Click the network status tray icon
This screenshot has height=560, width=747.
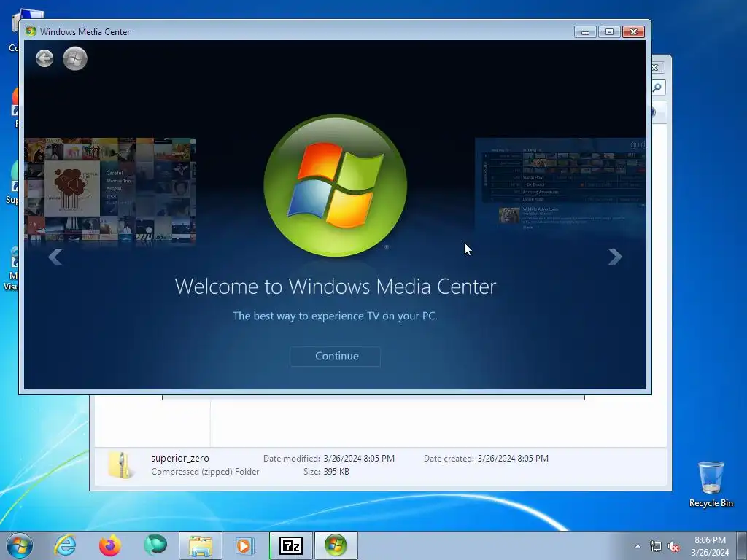pyautogui.click(x=656, y=546)
